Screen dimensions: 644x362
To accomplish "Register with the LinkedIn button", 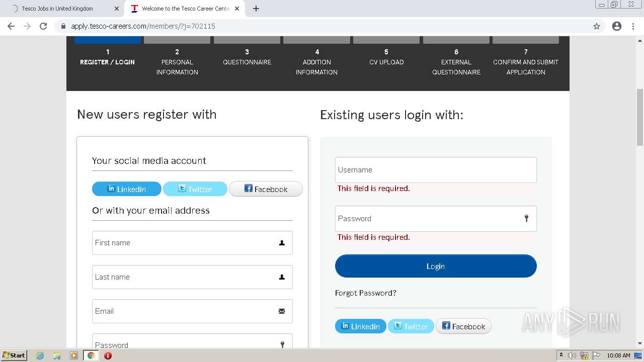I will pyautogui.click(x=127, y=189).
